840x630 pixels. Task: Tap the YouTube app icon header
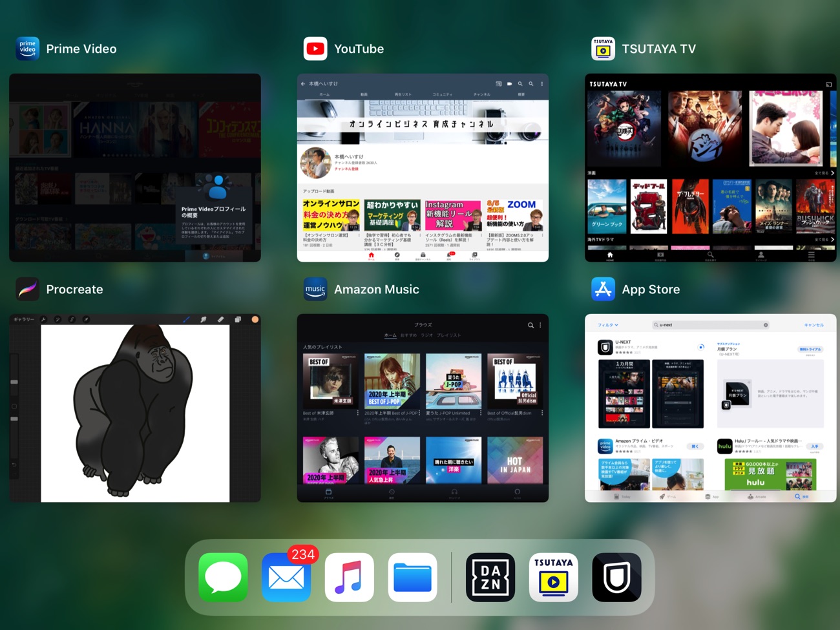315,48
